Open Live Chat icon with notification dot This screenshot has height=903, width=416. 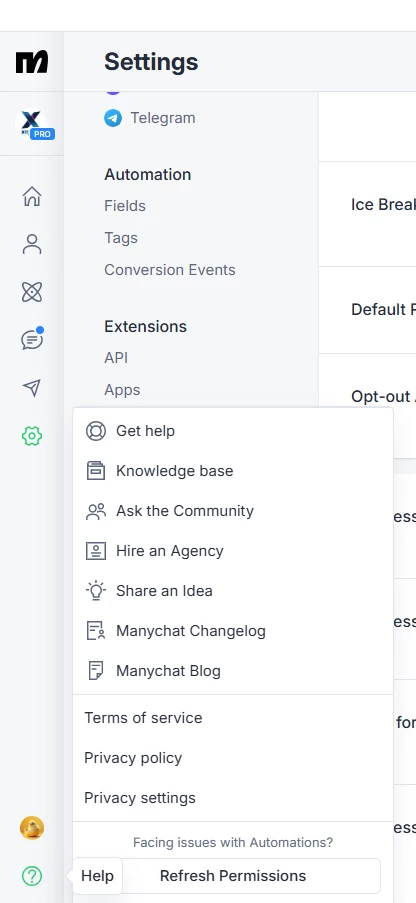pyautogui.click(x=32, y=339)
